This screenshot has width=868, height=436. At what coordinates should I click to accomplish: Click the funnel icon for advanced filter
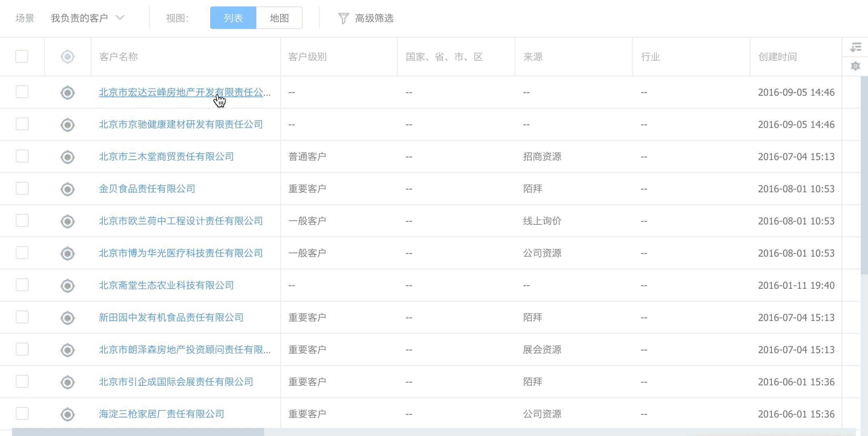click(x=343, y=19)
